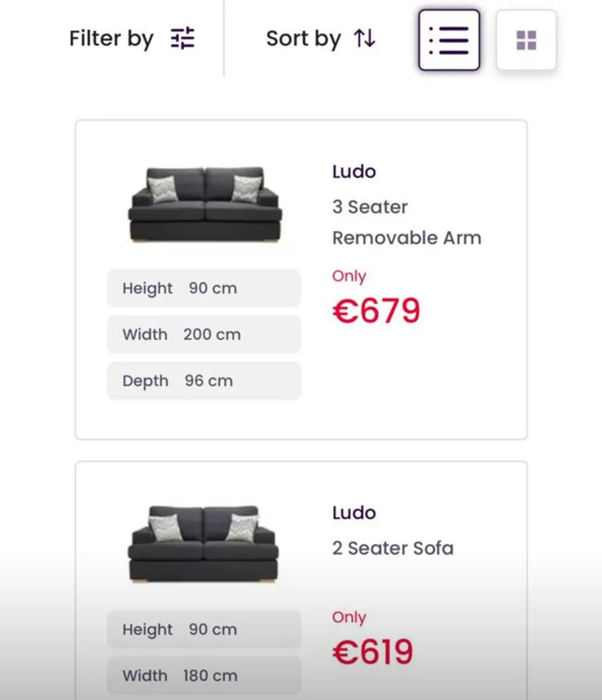The height and width of the screenshot is (700, 602).
Task: Click the 2 Seater Sofa description
Action: click(x=393, y=548)
